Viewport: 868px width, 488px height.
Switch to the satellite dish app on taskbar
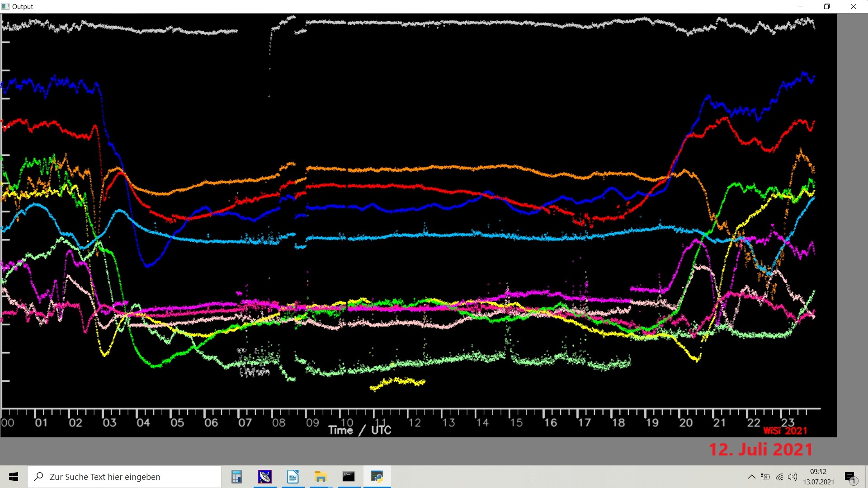[x=265, y=477]
